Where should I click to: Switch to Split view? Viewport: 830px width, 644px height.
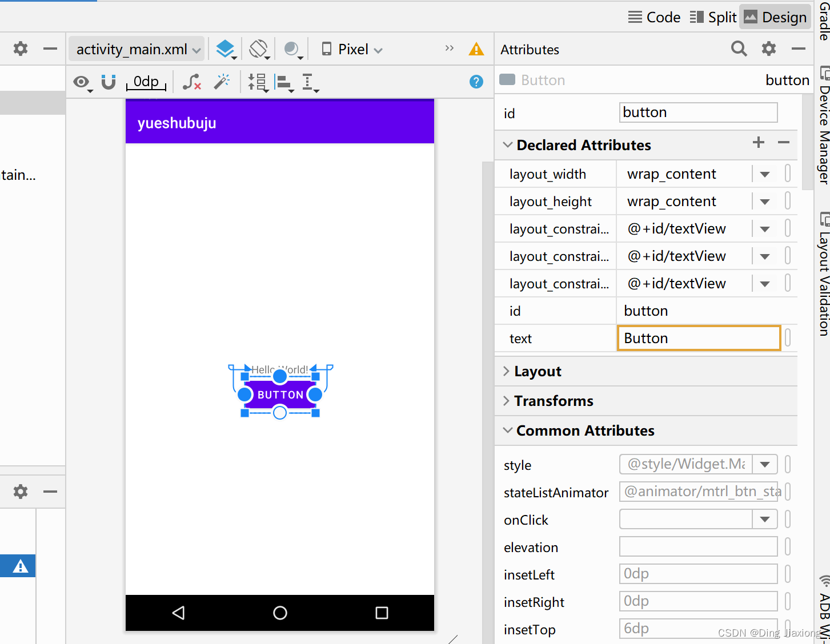coord(712,17)
